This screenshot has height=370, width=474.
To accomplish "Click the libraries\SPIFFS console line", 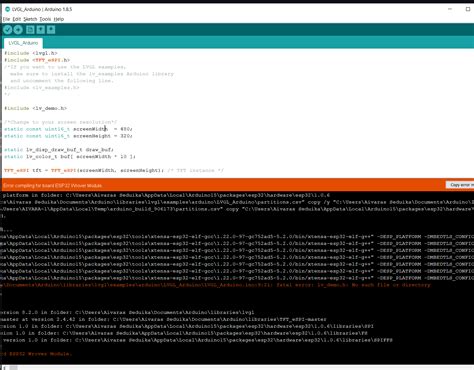I will tap(196, 340).
